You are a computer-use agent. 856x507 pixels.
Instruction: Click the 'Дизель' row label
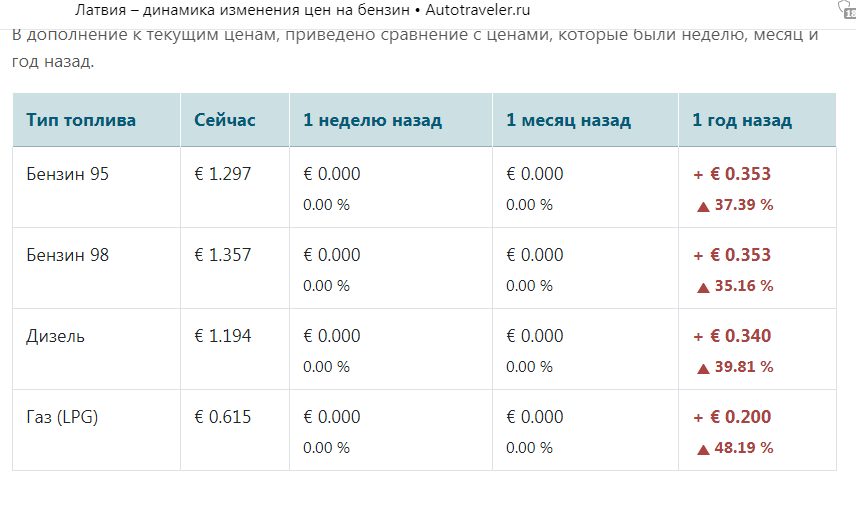tap(55, 336)
